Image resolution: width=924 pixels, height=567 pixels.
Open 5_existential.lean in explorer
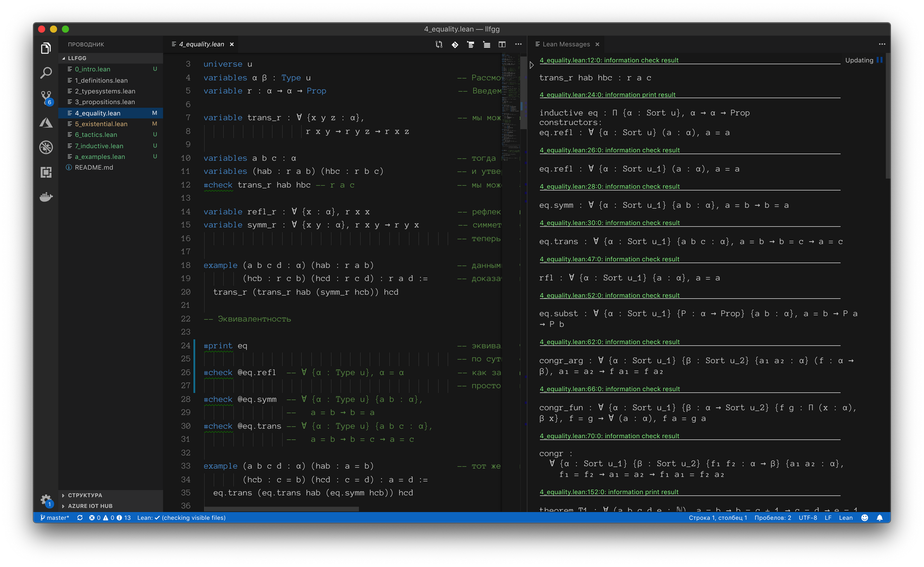point(110,124)
